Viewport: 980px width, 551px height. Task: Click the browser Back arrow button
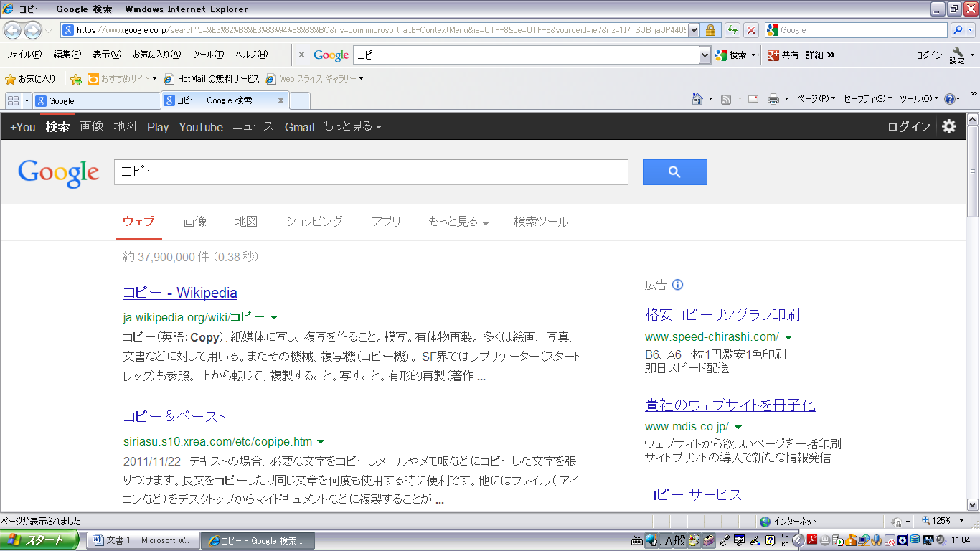tap(14, 30)
